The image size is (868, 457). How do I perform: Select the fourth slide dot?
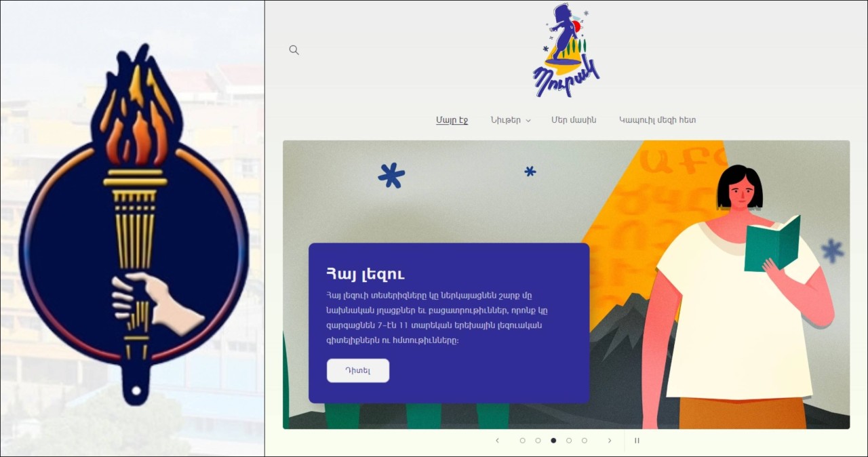568,441
